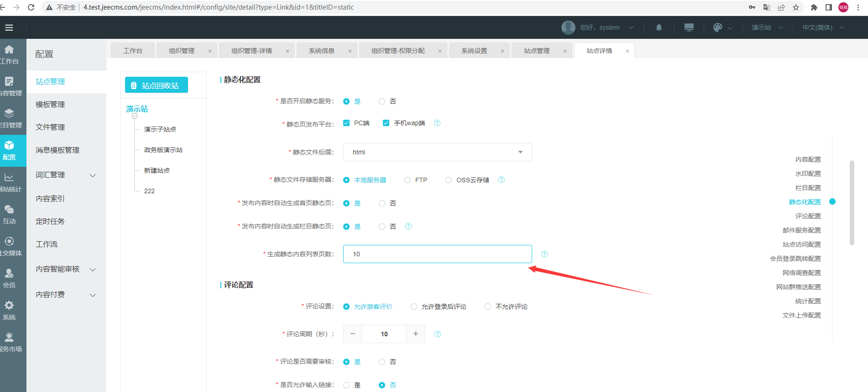This screenshot has height=392, width=868.
Task: Switch to the 组织管理-权限分配 tab
Action: (398, 51)
